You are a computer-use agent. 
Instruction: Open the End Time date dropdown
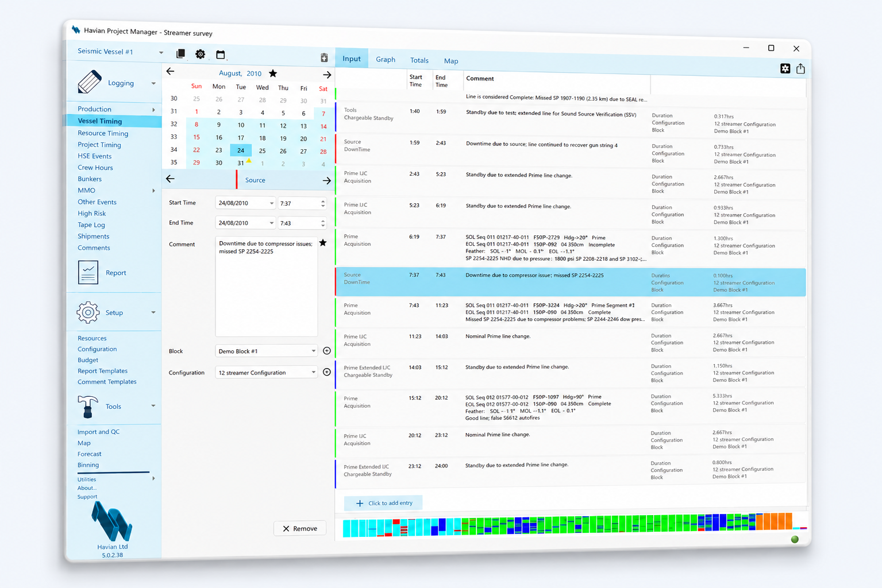click(271, 223)
